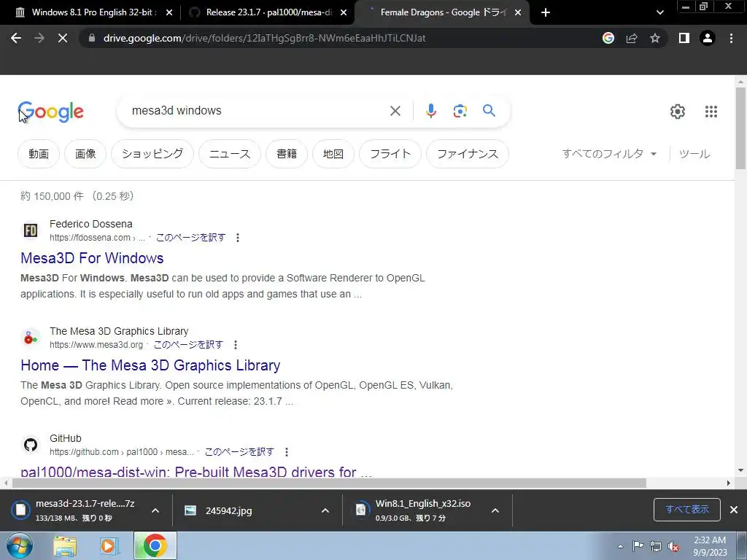Open options for mesa3d.org result
This screenshot has height=560, width=747.
click(x=236, y=345)
